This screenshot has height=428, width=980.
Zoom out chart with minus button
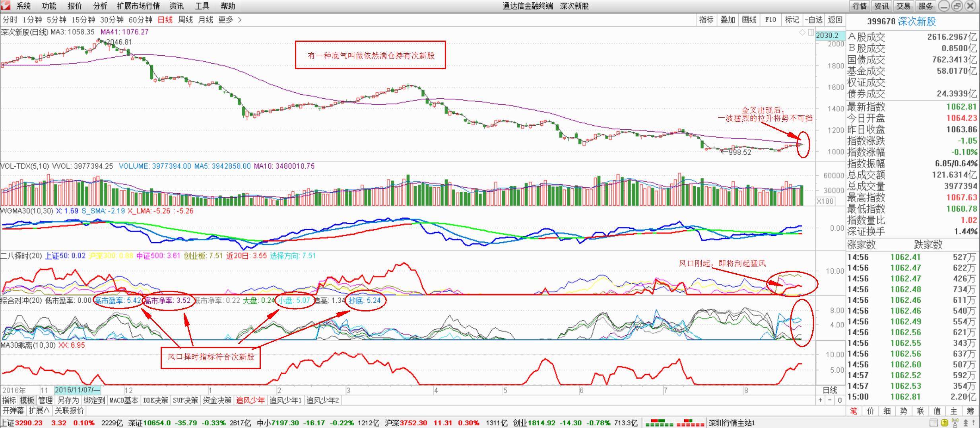click(x=830, y=400)
